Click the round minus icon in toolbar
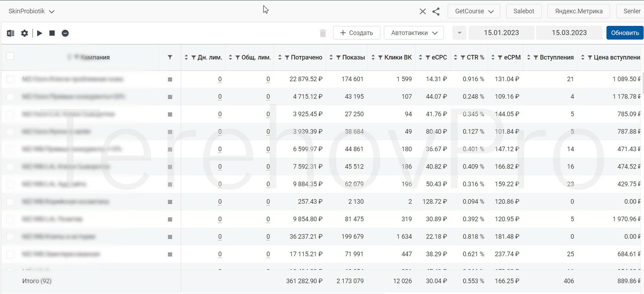This screenshot has height=294, width=644. click(x=65, y=33)
